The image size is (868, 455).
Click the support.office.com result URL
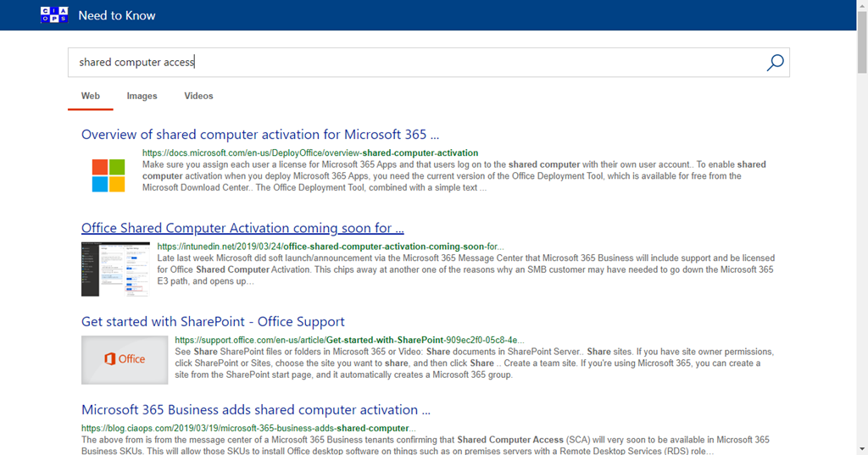click(349, 340)
